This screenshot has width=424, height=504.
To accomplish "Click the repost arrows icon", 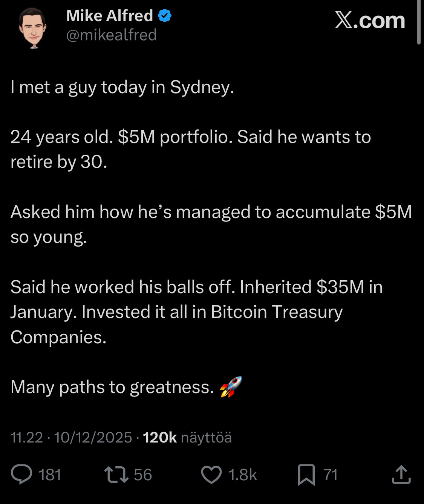I will pos(116,475).
